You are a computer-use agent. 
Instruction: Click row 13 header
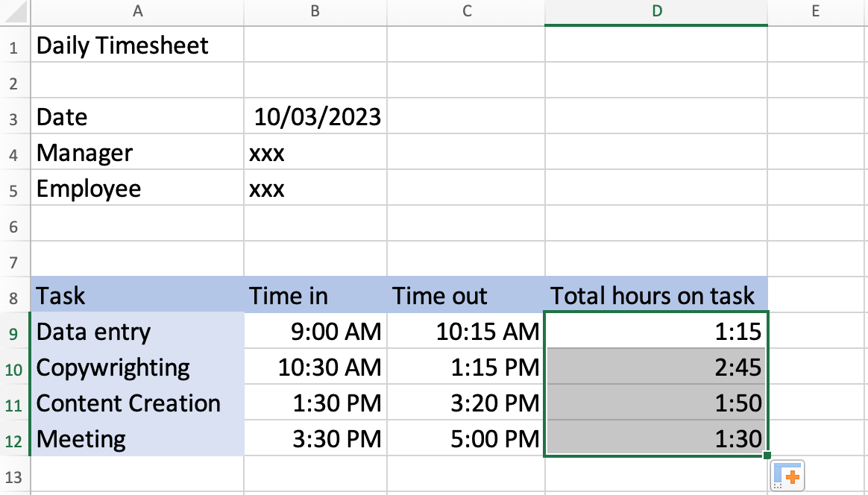pos(13,476)
